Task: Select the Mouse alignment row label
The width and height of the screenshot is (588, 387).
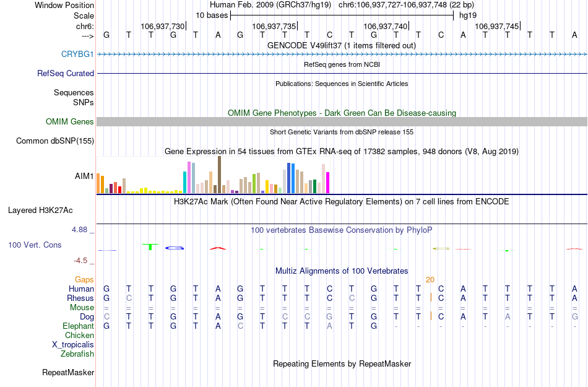Action: (82, 308)
